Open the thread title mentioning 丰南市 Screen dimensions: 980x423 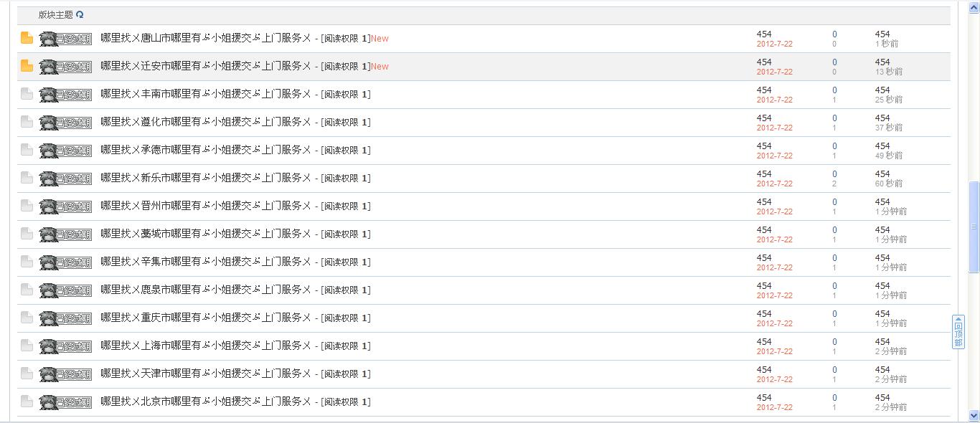click(206, 94)
